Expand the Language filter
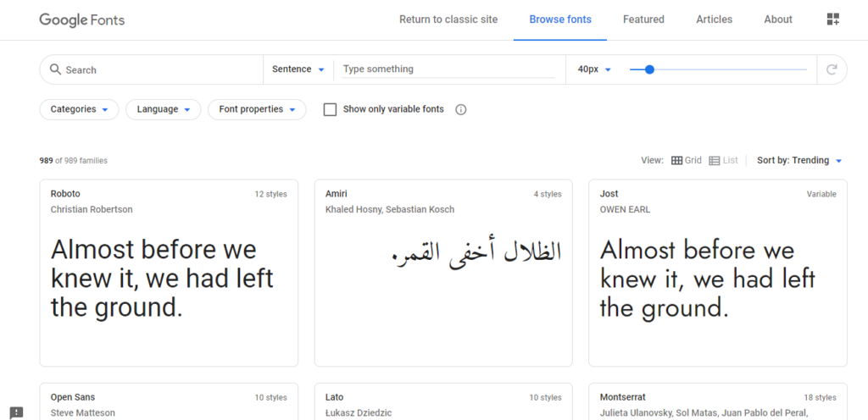The width and height of the screenshot is (868, 420). [x=164, y=109]
